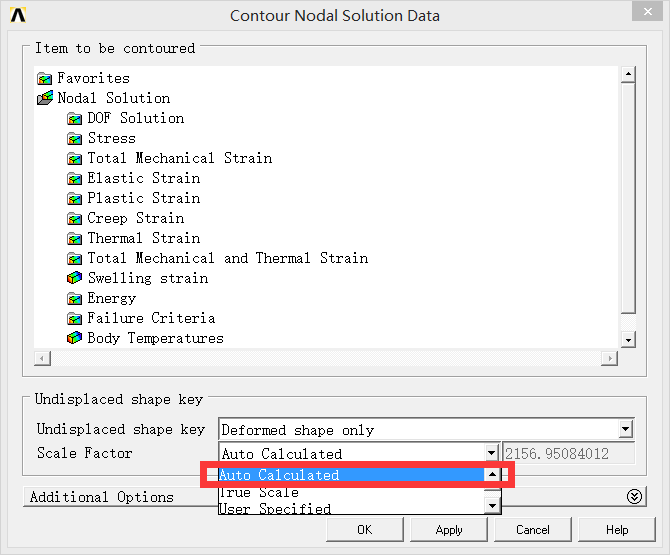670x555 pixels.
Task: Close the Contour Nodal Solution Data dialog
Action: tap(648, 12)
